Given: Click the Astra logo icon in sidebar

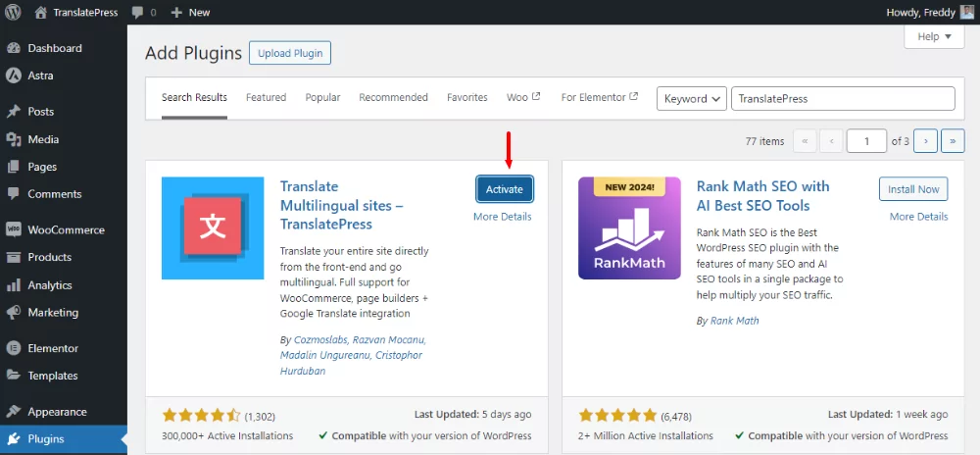Looking at the screenshot, I should coord(13,76).
